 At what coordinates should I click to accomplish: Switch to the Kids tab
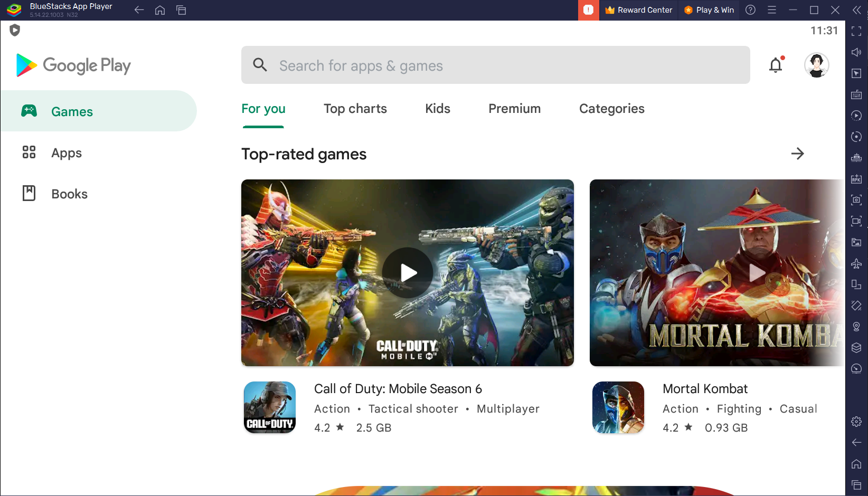tap(438, 109)
